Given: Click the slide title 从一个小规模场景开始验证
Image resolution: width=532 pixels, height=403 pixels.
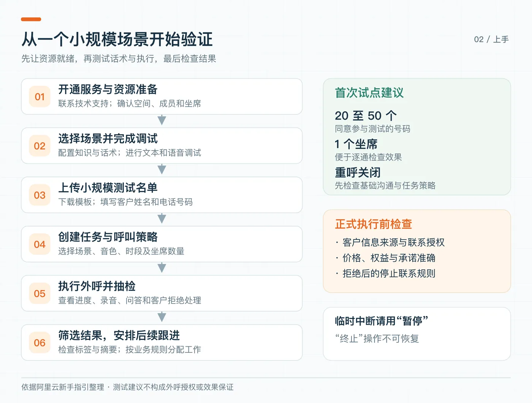Looking at the screenshot, I should click(117, 39).
